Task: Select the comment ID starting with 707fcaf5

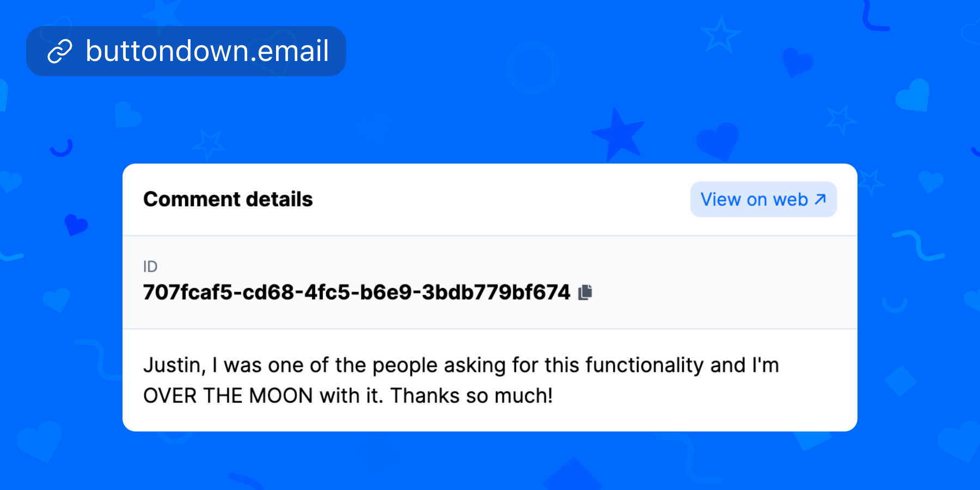Action: [x=356, y=292]
